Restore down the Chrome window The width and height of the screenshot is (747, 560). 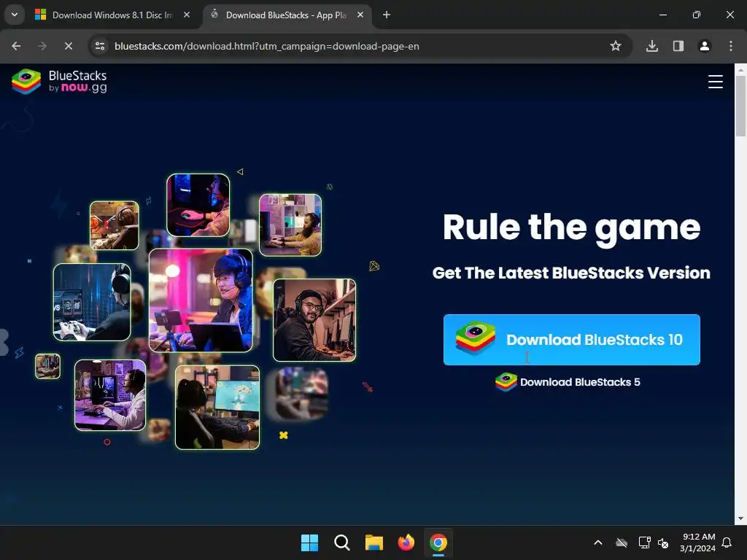(x=697, y=15)
